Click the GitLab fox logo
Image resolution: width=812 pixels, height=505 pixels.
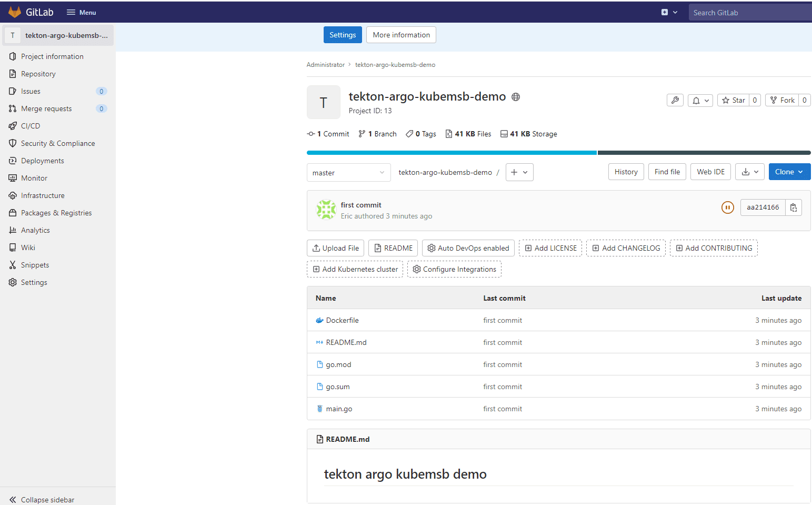[15, 12]
